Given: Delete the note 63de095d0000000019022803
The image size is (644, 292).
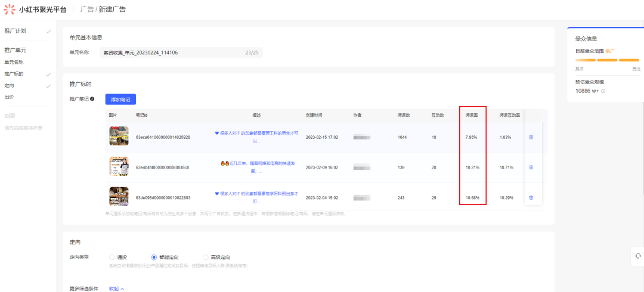Looking at the screenshot, I should 531,197.
